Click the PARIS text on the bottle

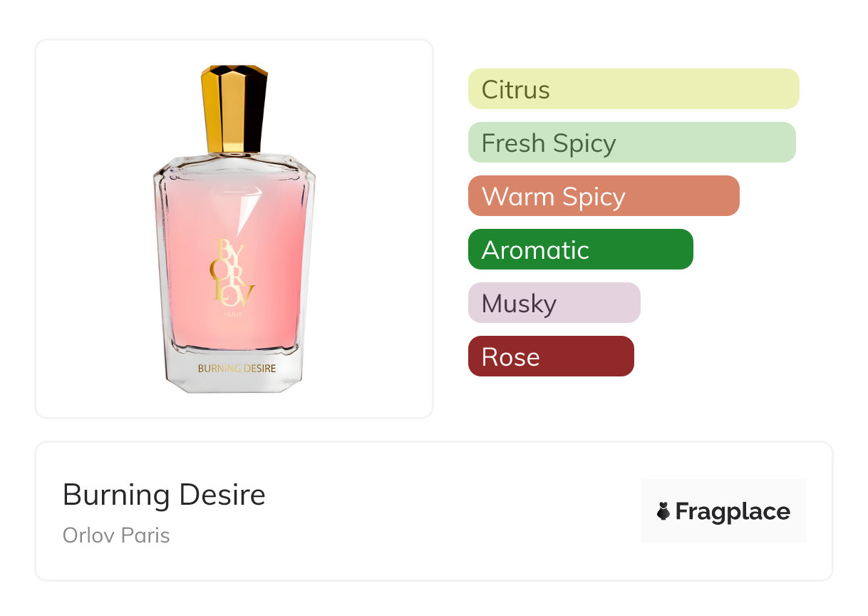(x=232, y=314)
